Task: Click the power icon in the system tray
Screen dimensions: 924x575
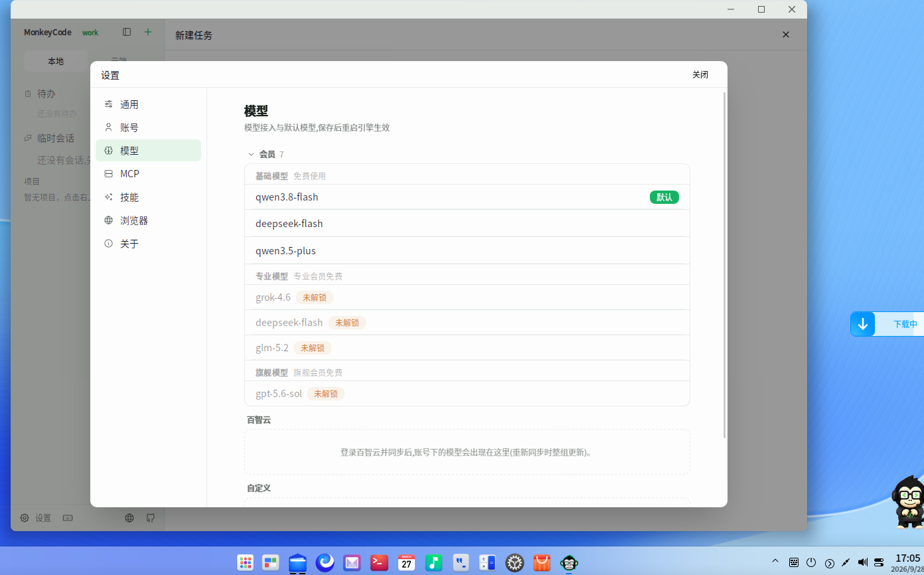Action: [811, 562]
